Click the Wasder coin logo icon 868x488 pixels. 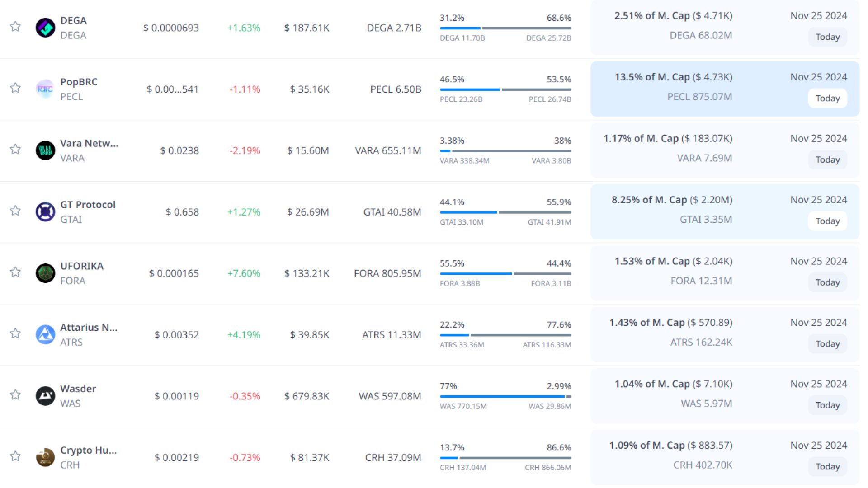pos(45,396)
